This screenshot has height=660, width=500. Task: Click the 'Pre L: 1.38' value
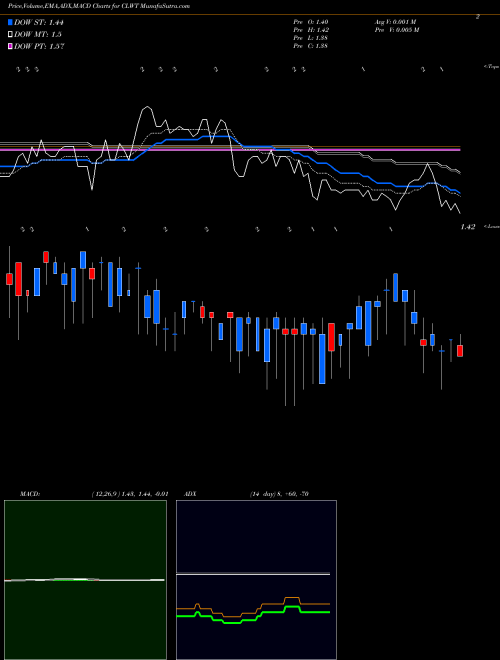(311, 37)
